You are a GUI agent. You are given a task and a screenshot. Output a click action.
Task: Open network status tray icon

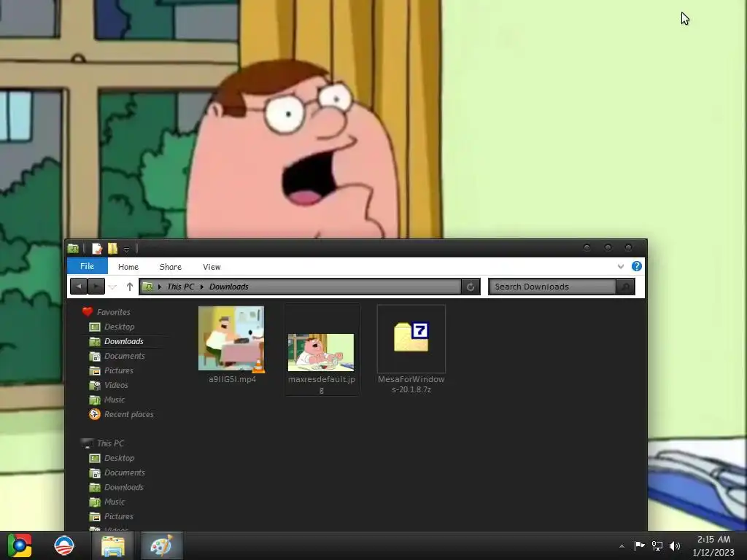pyautogui.click(x=657, y=545)
